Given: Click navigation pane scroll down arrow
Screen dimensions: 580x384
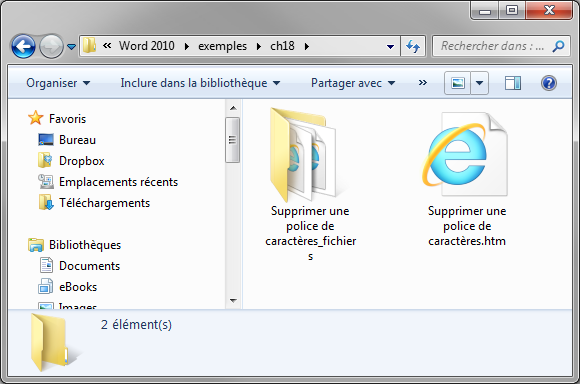Looking at the screenshot, I should tap(233, 301).
